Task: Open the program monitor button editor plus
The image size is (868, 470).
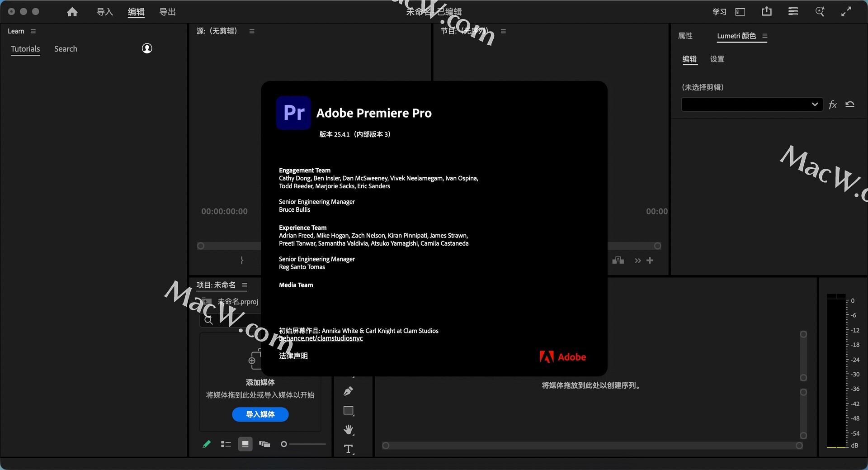Action: tap(650, 261)
